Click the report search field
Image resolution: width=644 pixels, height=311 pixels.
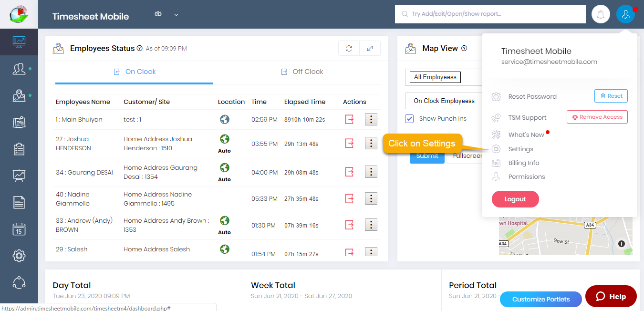[490, 14]
